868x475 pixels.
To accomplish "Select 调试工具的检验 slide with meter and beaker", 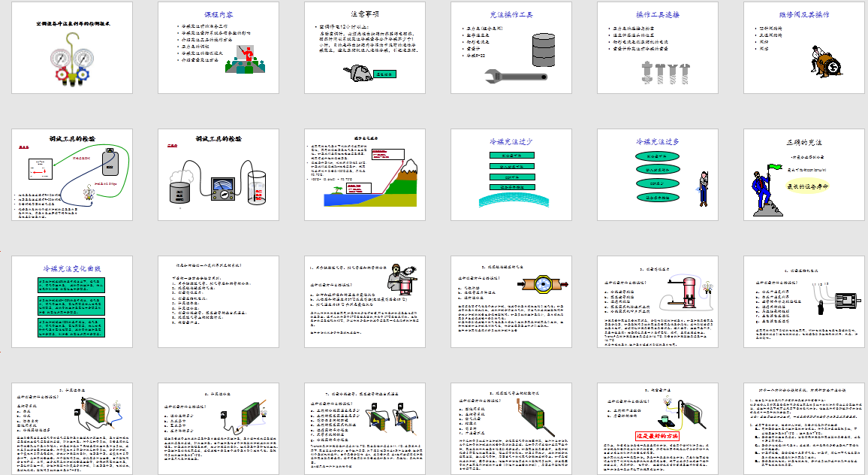I will tap(218, 174).
